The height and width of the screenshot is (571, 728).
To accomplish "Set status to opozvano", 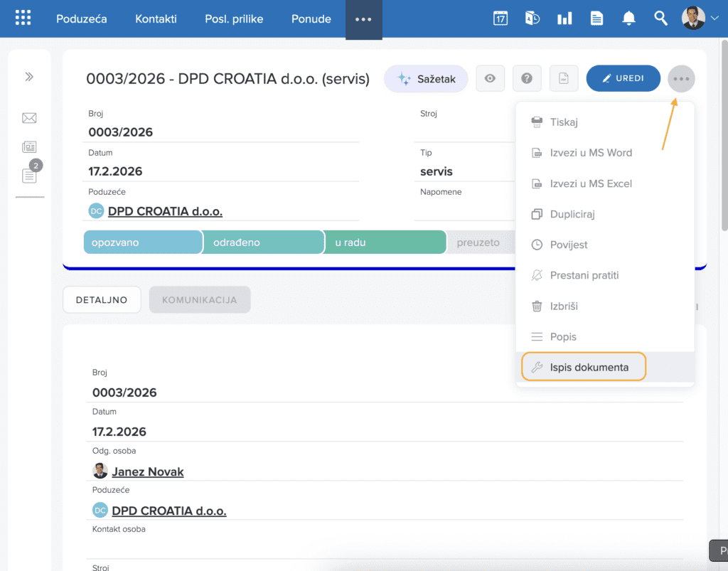I will coord(143,242).
